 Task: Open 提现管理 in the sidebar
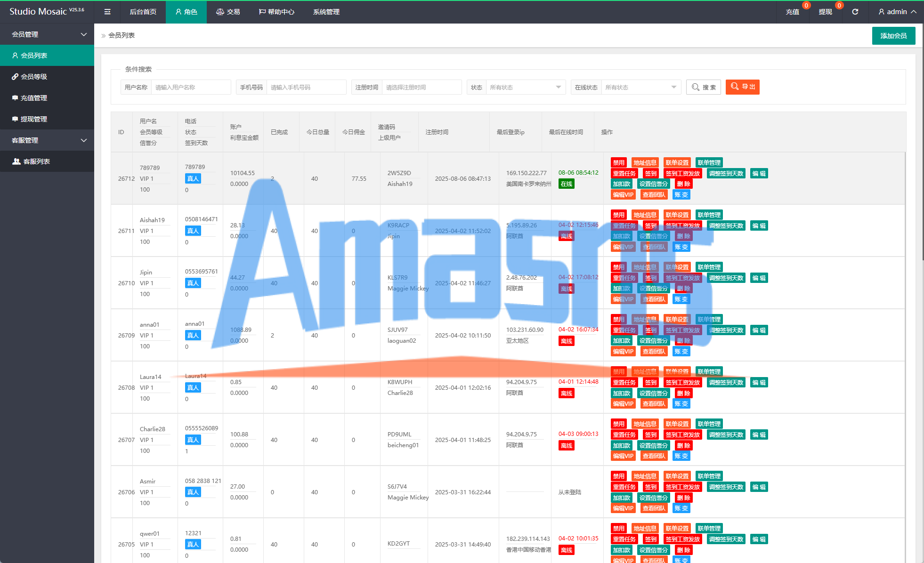pos(33,119)
